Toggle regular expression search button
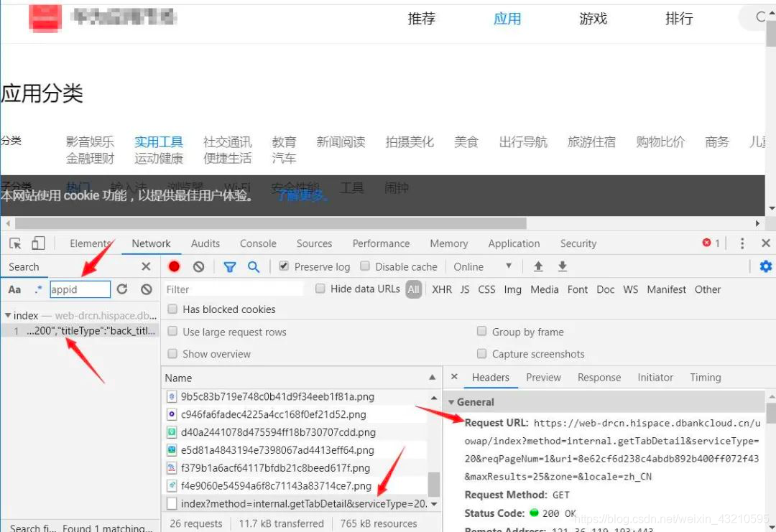776x532 pixels. point(38,289)
